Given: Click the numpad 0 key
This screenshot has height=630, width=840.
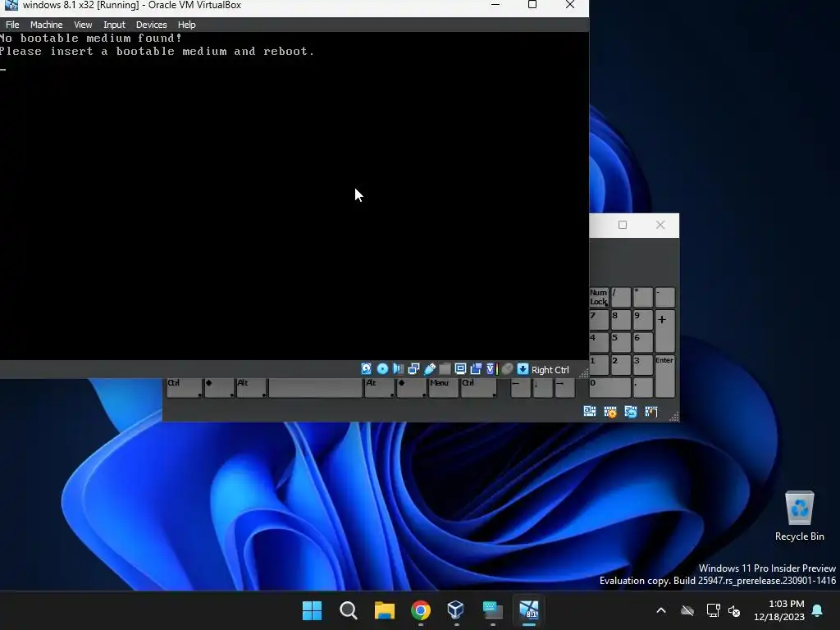Looking at the screenshot, I should [610, 388].
